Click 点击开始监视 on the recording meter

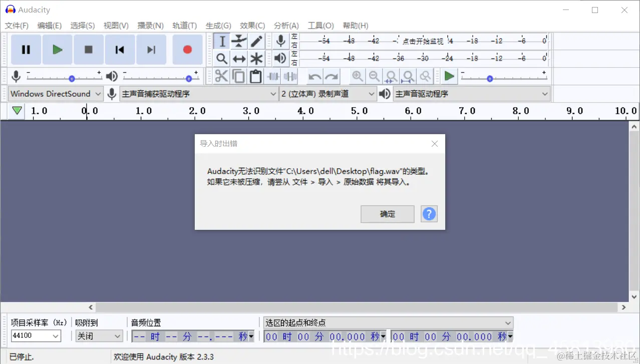(423, 41)
